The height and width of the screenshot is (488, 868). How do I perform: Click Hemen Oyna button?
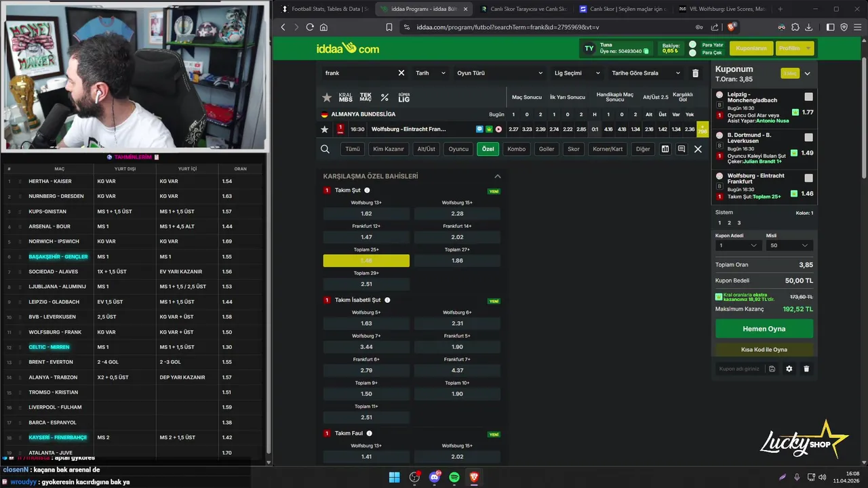coord(764,329)
